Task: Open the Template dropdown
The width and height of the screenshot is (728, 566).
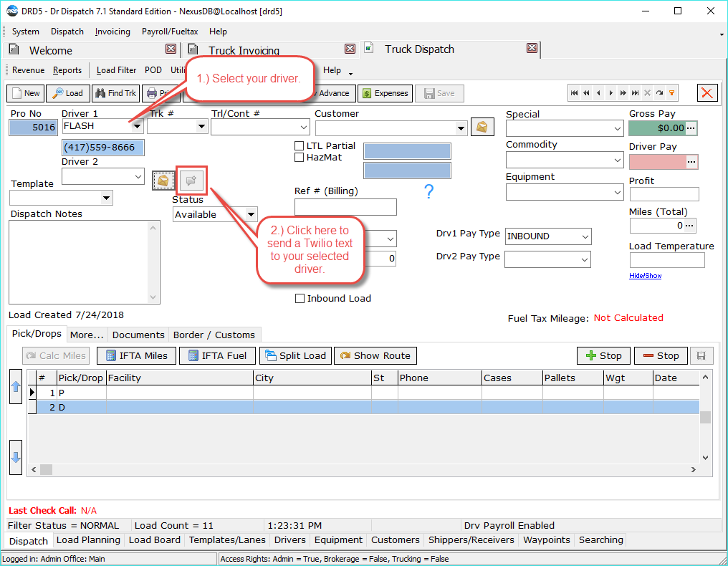Action: [106, 198]
